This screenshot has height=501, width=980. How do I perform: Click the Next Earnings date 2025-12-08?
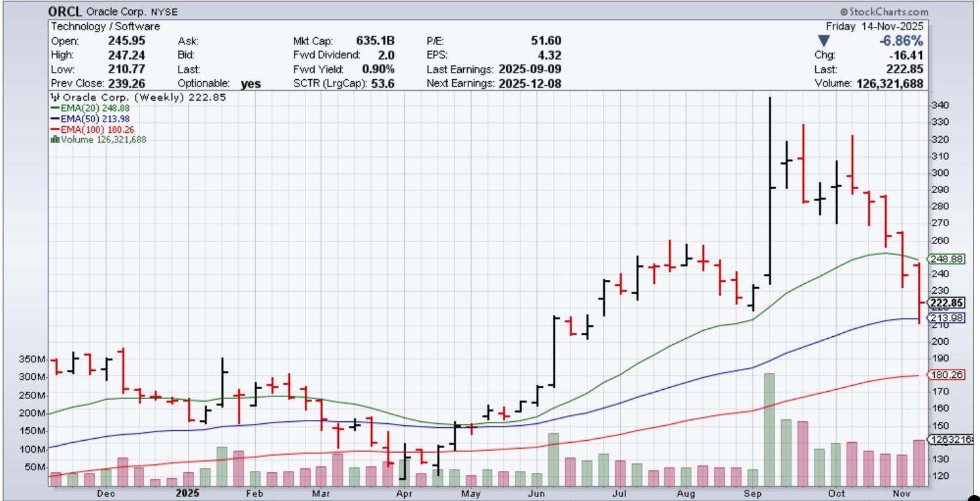[x=530, y=84]
